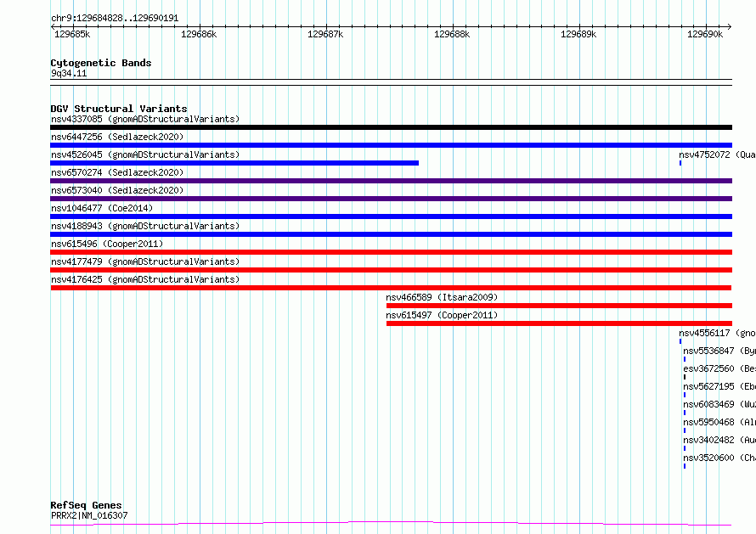The image size is (756, 534).
Task: Open the nsv3402482 variant label
Action: (719, 440)
